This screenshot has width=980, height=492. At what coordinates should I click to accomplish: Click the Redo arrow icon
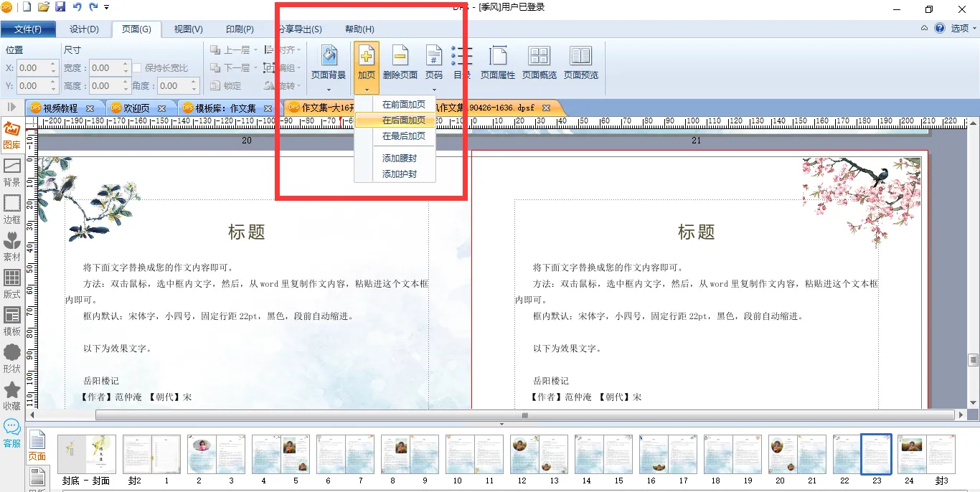click(x=93, y=7)
